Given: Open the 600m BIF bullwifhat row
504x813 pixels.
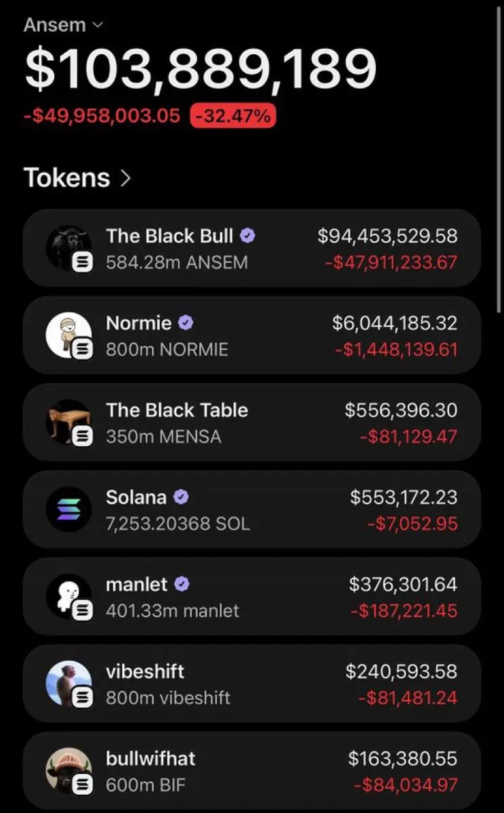Looking at the screenshot, I should click(x=252, y=771).
